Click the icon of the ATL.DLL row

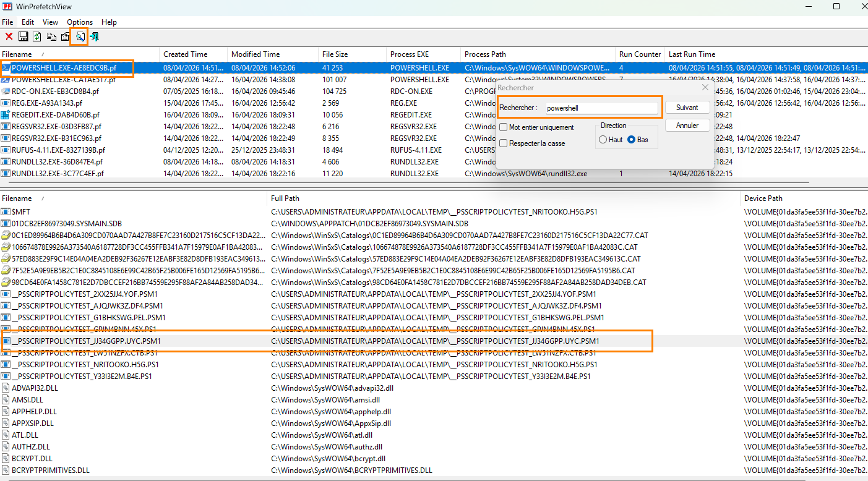6,435
